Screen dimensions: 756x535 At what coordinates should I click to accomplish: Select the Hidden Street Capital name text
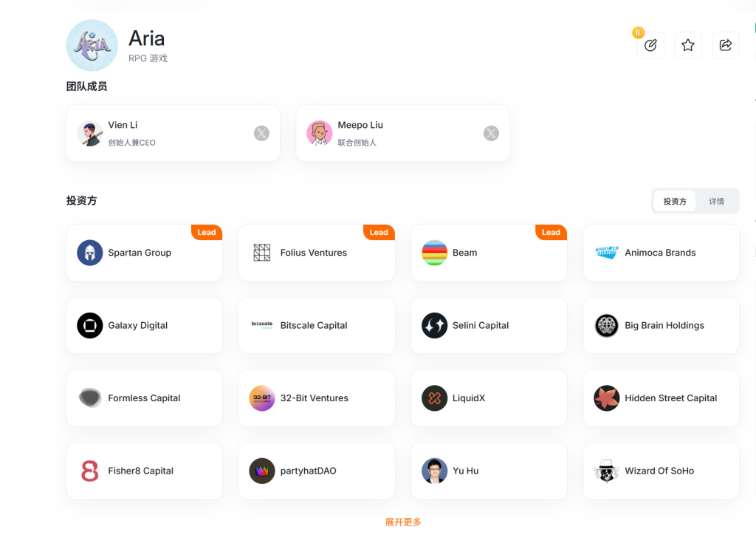tap(670, 398)
